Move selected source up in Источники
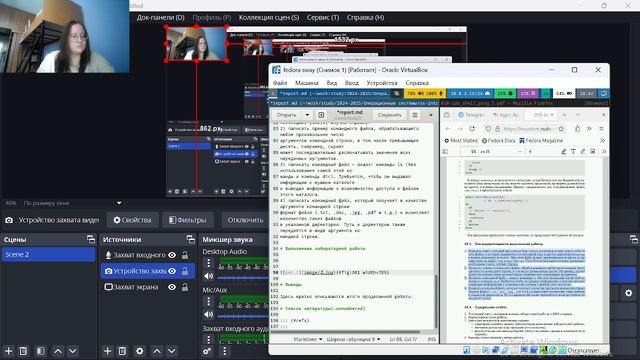Image resolution: width=640 pixels, height=360 pixels. (x=157, y=351)
